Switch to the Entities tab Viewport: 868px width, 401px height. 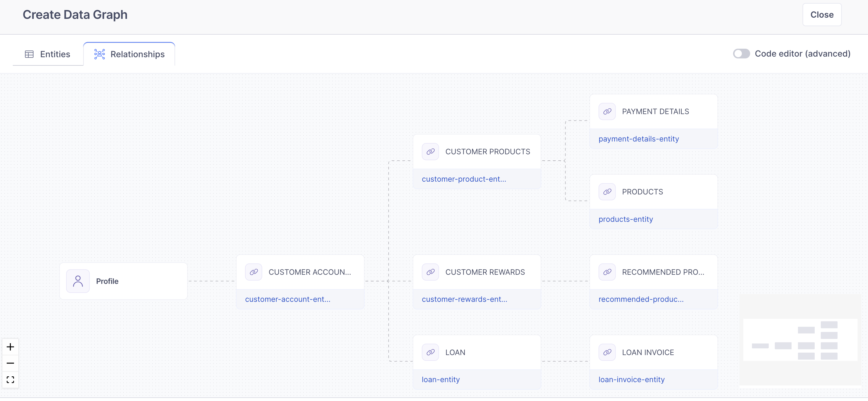(x=48, y=54)
